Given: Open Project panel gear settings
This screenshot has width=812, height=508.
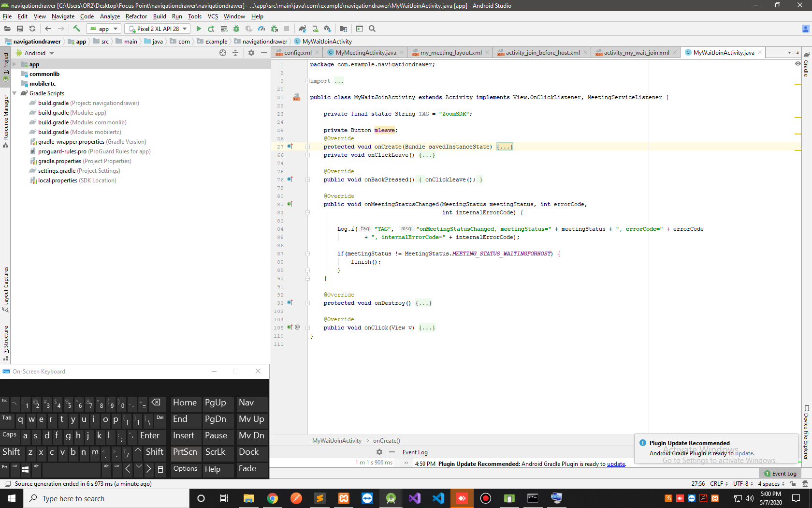Looking at the screenshot, I should click(251, 53).
